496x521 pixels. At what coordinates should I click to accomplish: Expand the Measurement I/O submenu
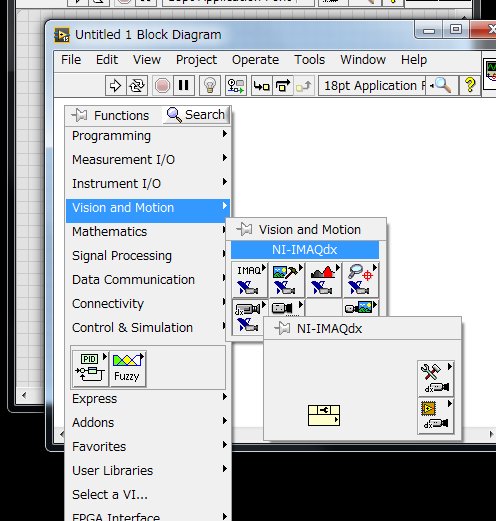[148, 160]
